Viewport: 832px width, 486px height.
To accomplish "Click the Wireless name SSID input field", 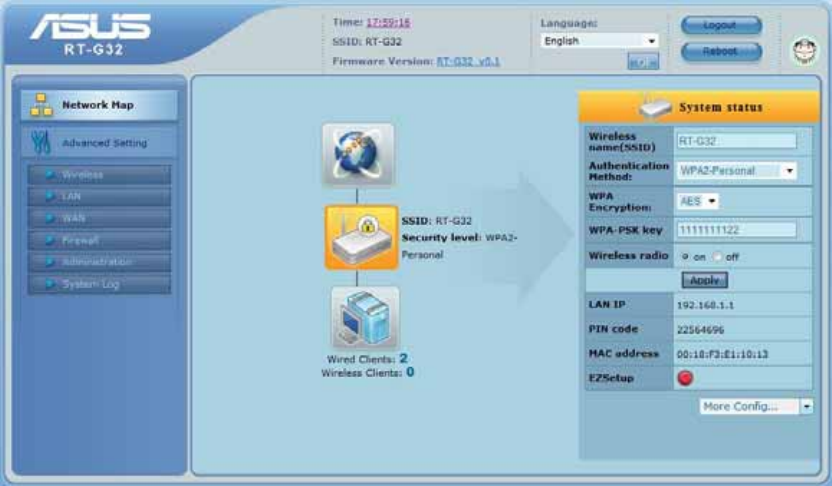I will coord(736,141).
